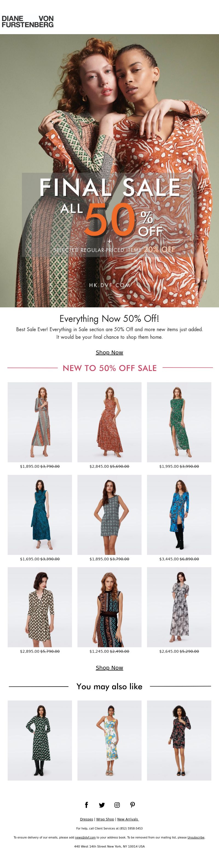Viewport: 219px width, 868px height.
Task: View the $1,695.00 teal zebra dress
Action: [x=40, y=514]
